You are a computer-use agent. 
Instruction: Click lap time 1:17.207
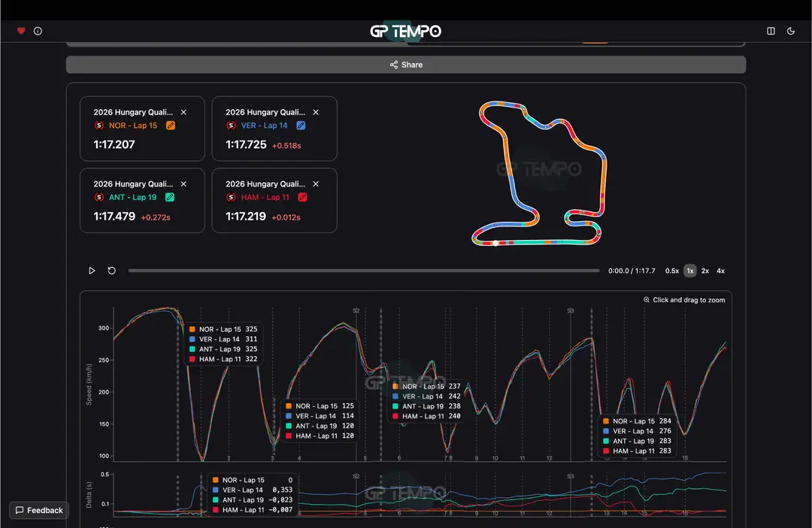114,144
